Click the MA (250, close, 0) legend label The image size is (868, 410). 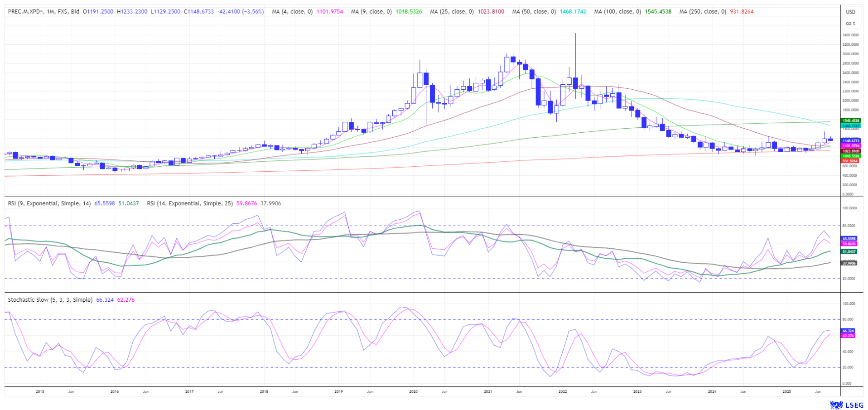click(x=702, y=12)
